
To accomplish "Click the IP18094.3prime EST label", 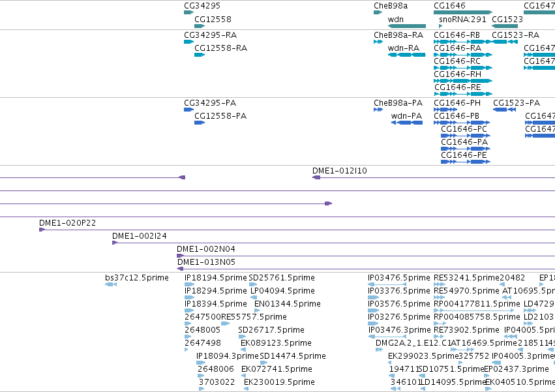I will (x=228, y=356).
